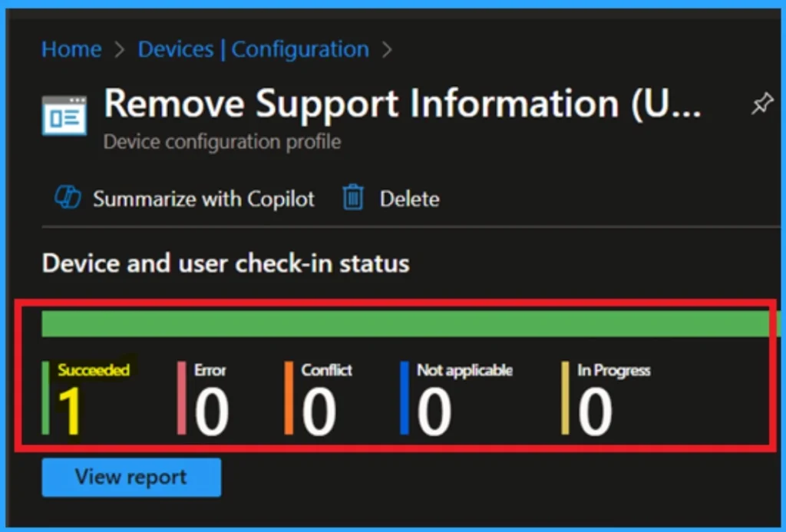
Task: Click the chevron between Home and Devices
Action: click(118, 48)
